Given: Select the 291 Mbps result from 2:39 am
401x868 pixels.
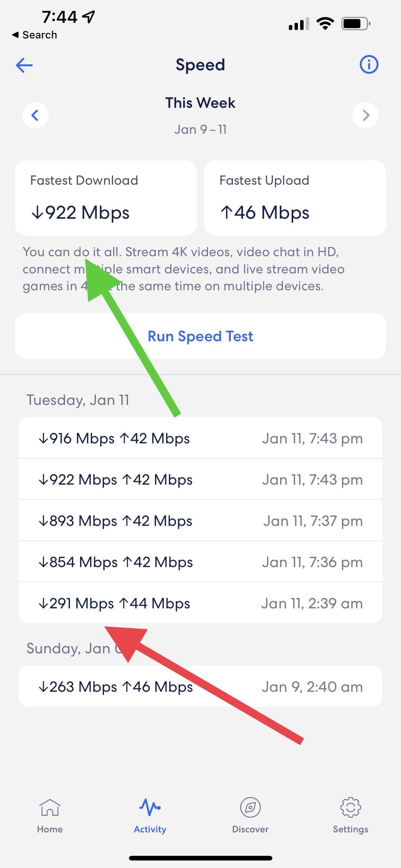Looking at the screenshot, I should 200,603.
